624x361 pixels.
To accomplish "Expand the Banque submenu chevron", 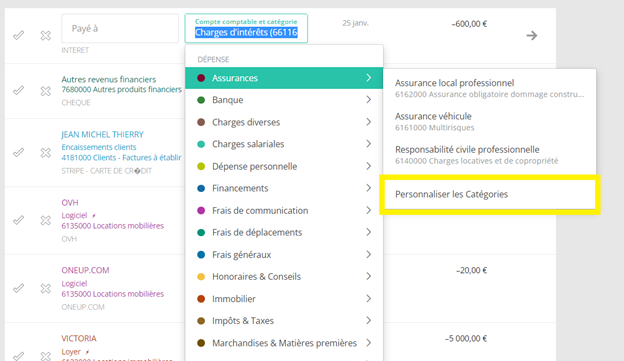I will 369,100.
